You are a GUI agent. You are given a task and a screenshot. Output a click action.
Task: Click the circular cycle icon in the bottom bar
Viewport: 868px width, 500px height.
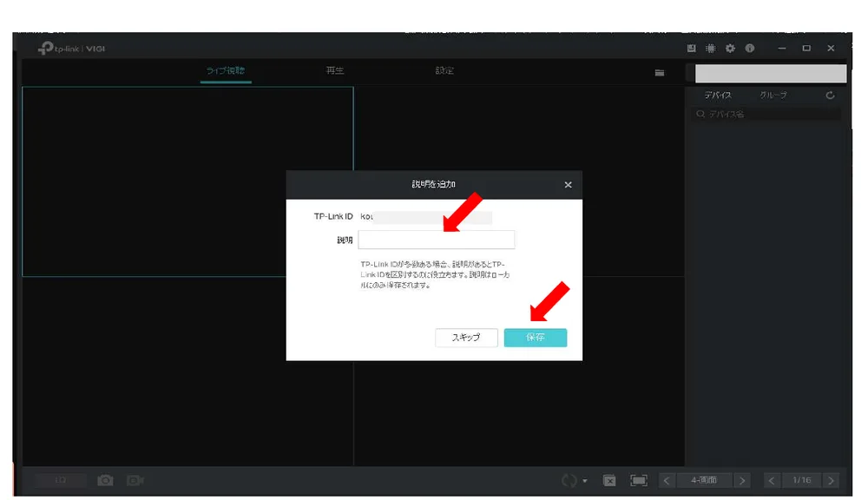coord(569,480)
